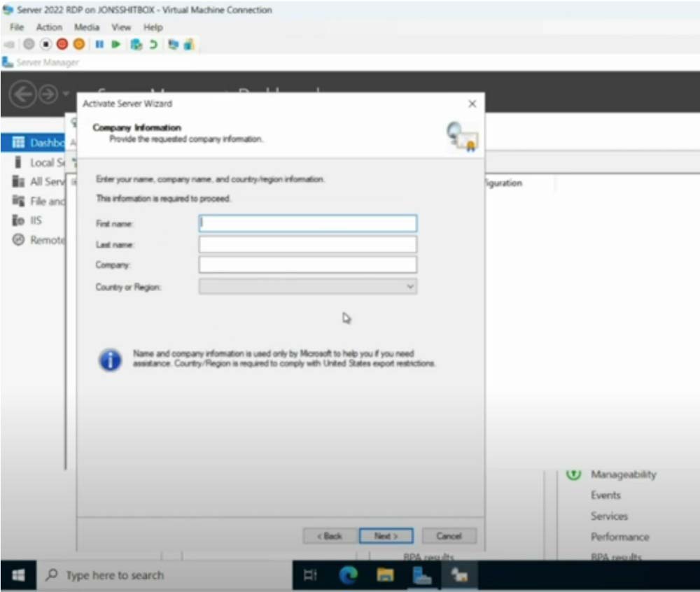Pause the virtual machine
Screen dimensions: 700x592
point(99,44)
